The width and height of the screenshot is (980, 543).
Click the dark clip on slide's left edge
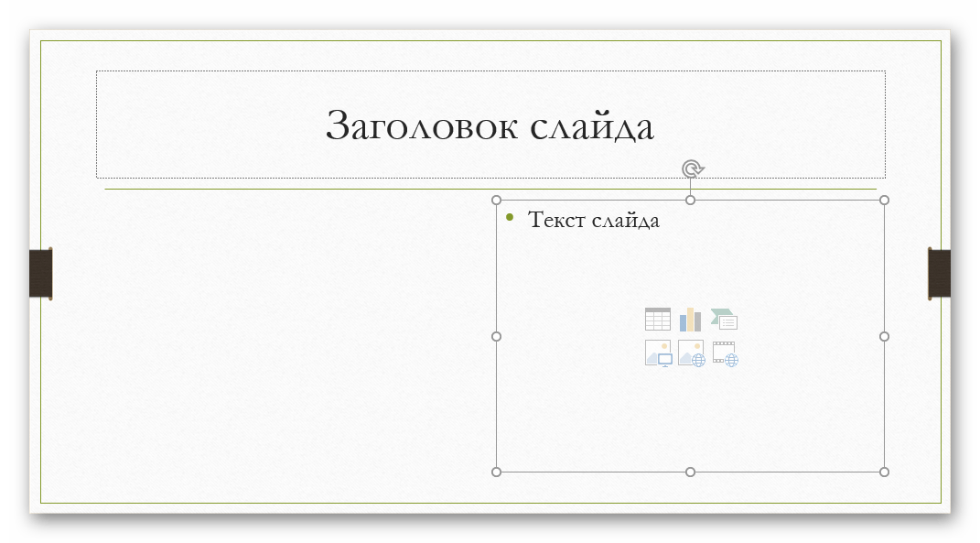click(40, 273)
